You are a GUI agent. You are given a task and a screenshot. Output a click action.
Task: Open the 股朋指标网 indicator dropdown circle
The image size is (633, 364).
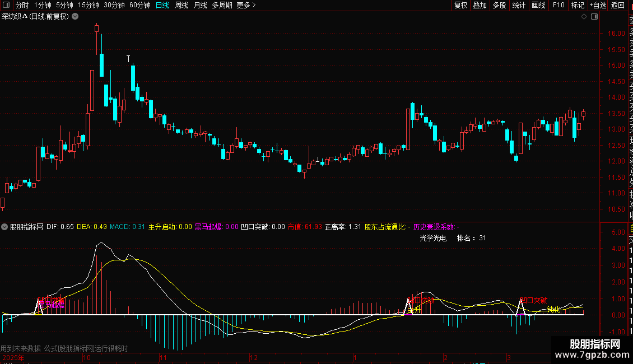point(4,227)
